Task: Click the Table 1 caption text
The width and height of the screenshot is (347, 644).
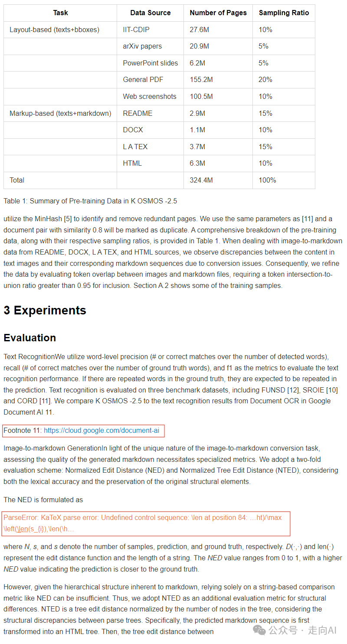Action: (x=90, y=201)
